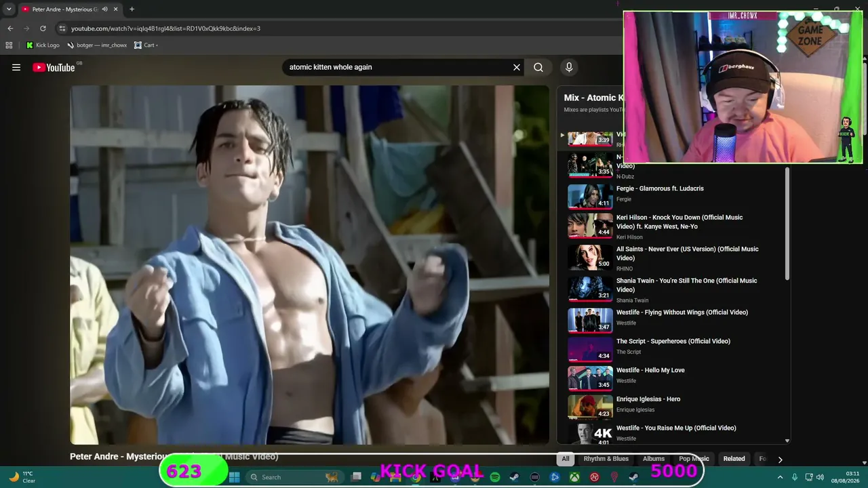The height and width of the screenshot is (488, 868).
Task: Open the taskbar microphone tray icon
Action: pyautogui.click(x=795, y=477)
